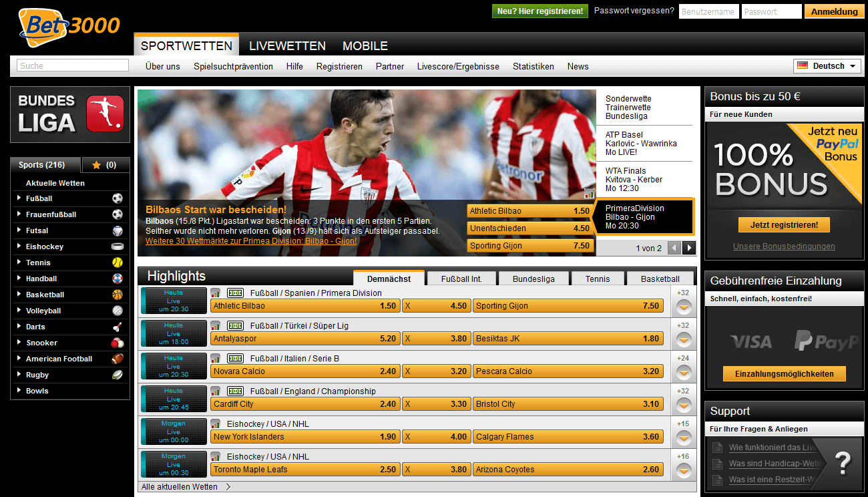
Task: Expand more bets for Athletic Bilbao match
Action: point(684,307)
